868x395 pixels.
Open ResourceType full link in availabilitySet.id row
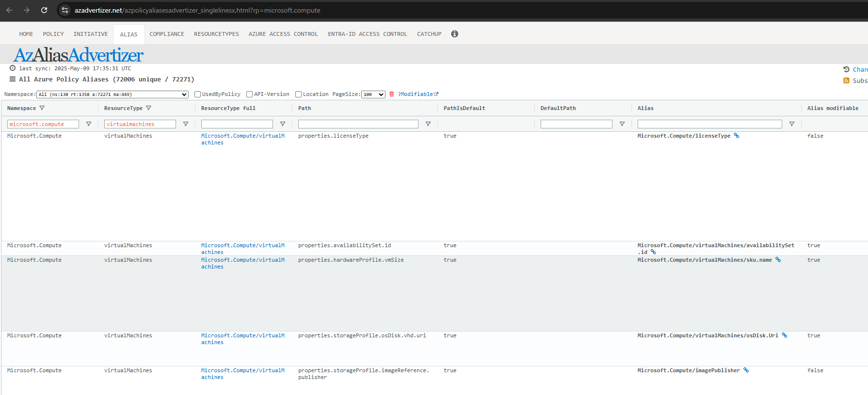coord(243,249)
